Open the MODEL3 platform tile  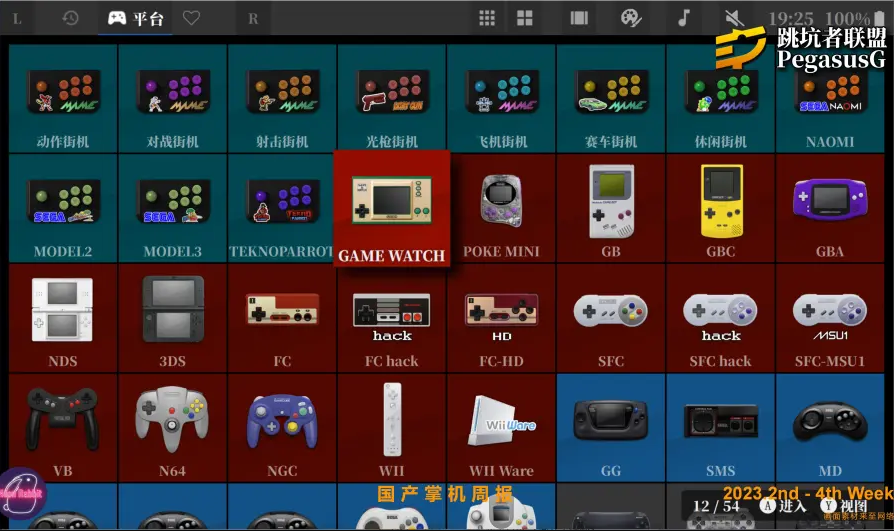point(173,208)
